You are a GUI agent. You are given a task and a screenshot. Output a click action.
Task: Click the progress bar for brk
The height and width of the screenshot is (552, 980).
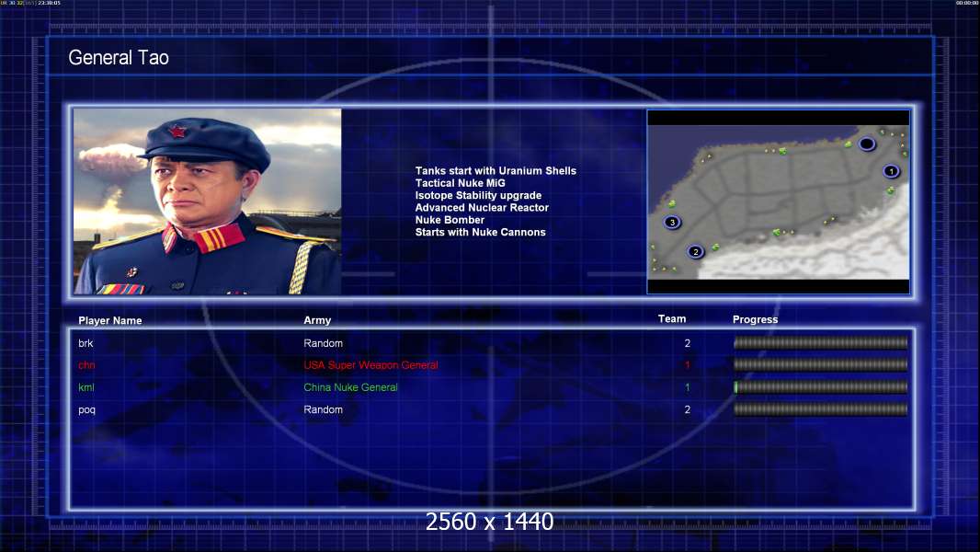pos(821,342)
